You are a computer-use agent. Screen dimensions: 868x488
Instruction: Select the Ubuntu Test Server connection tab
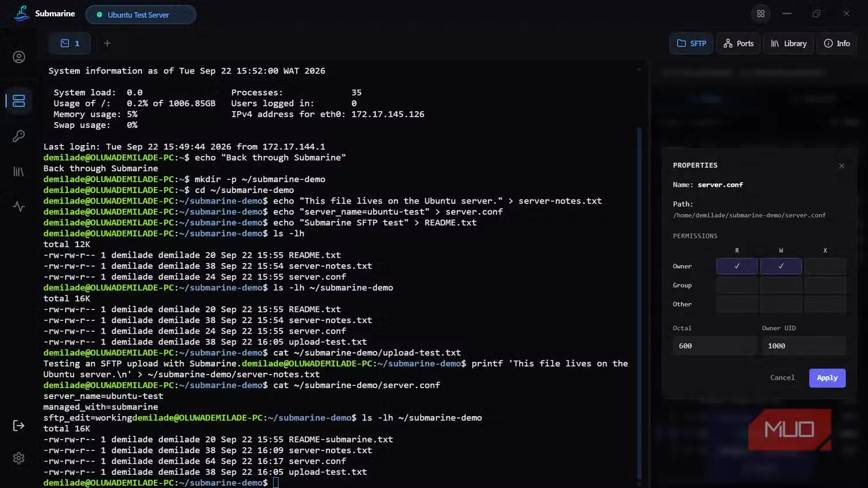pyautogui.click(x=141, y=15)
